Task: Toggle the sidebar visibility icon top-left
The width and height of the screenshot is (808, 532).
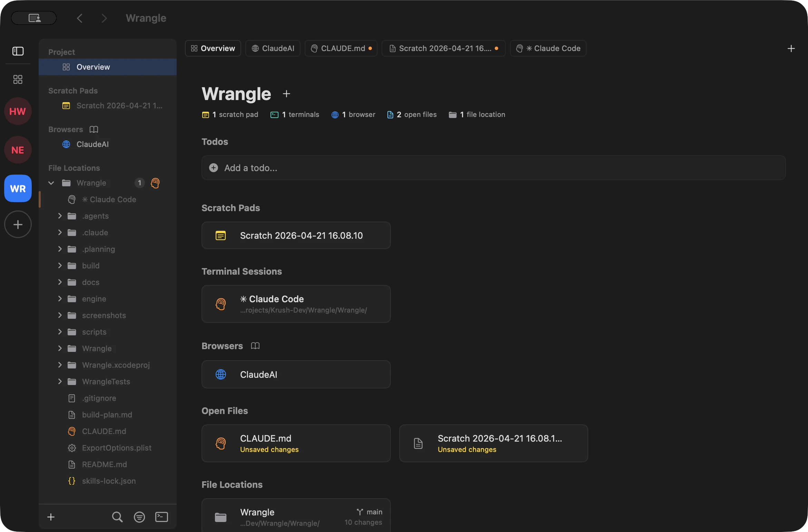Action: click(x=18, y=51)
